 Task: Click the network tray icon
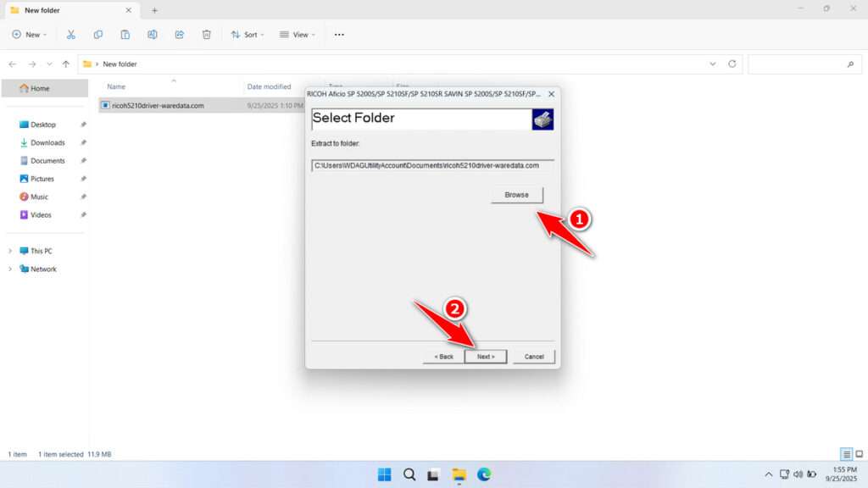coord(784,474)
